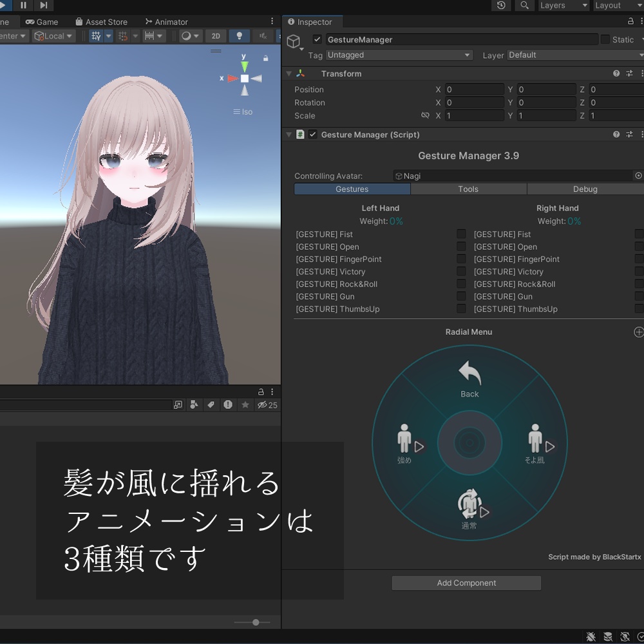Screen dimensions: 644x644
Task: Open the Local handle rotation dropdown
Action: [x=53, y=36]
